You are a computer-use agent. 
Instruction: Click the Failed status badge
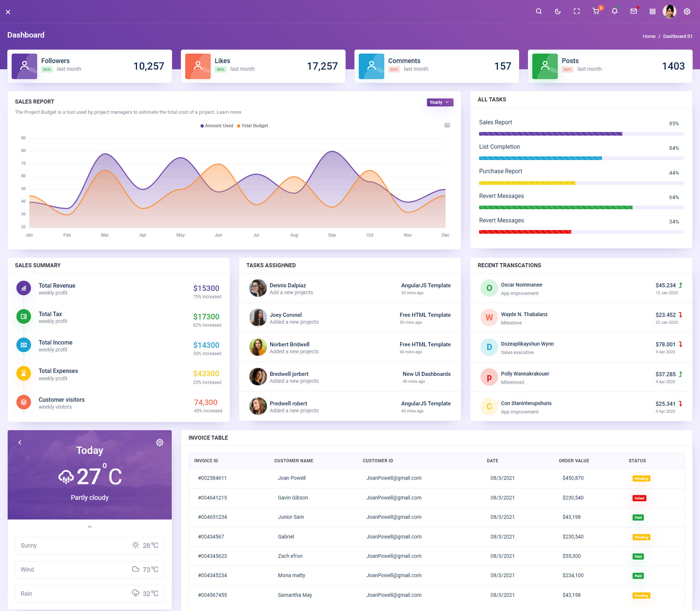pos(639,498)
